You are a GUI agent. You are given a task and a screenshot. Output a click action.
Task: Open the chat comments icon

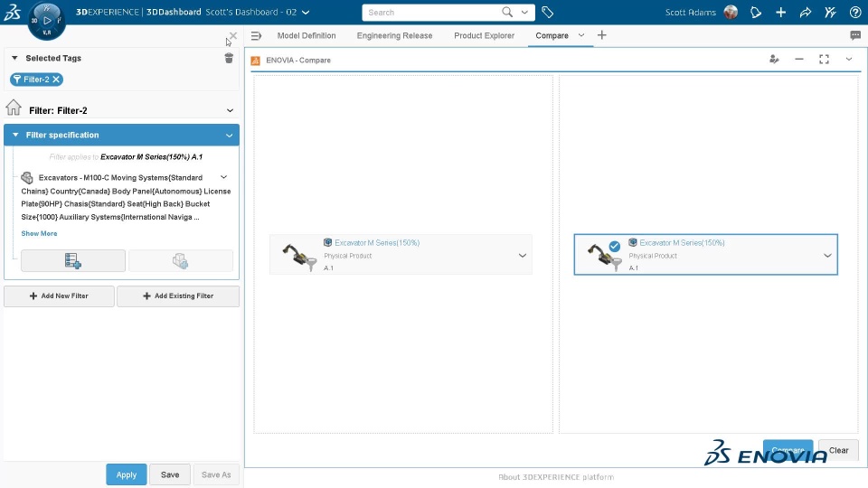[855, 35]
